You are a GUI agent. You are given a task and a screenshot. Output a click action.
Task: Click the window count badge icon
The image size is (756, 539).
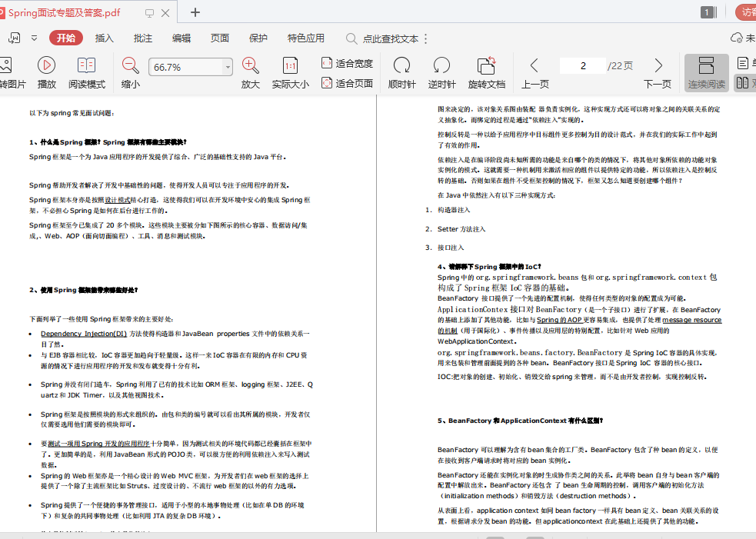tap(708, 12)
